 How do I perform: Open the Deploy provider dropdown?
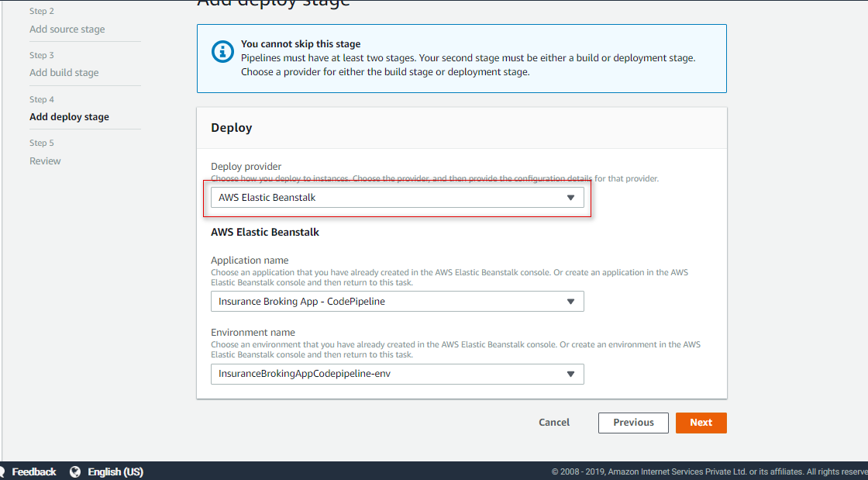point(397,198)
